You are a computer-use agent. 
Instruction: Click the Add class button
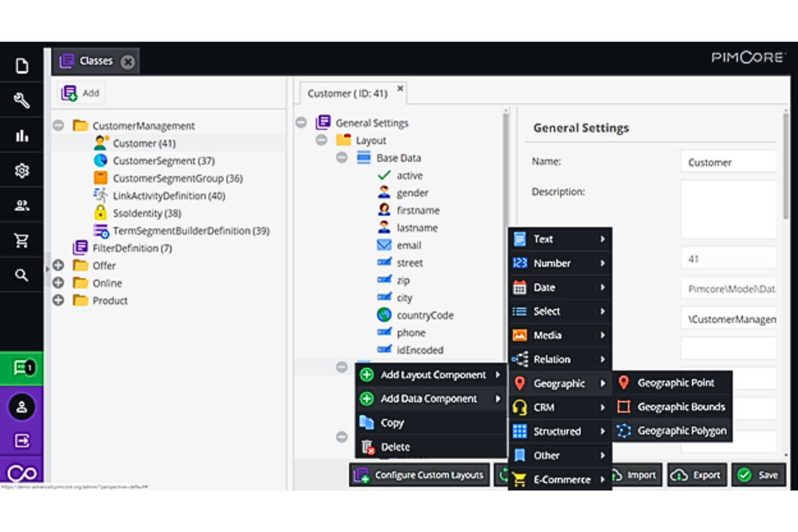(81, 93)
